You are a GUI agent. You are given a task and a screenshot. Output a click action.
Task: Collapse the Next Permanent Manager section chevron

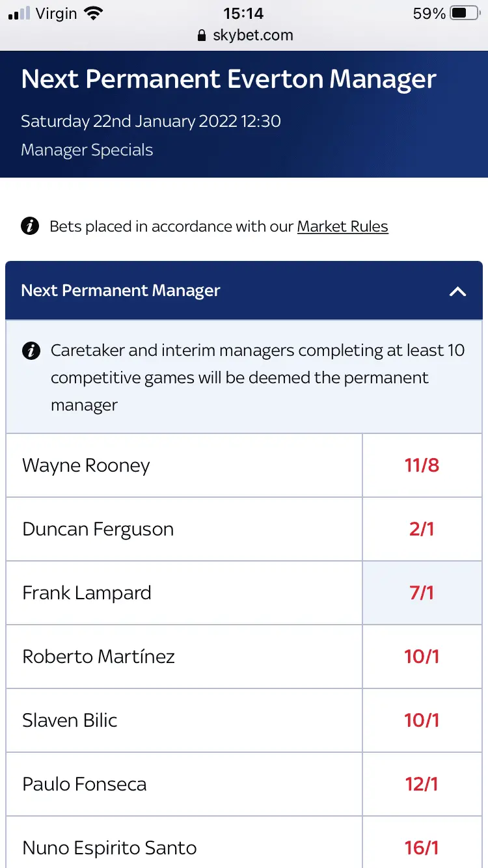pyautogui.click(x=457, y=291)
